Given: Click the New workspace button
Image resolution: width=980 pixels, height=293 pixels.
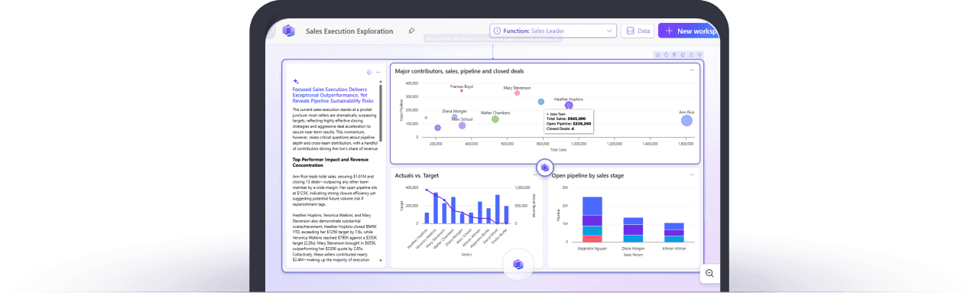Looking at the screenshot, I should point(689,31).
